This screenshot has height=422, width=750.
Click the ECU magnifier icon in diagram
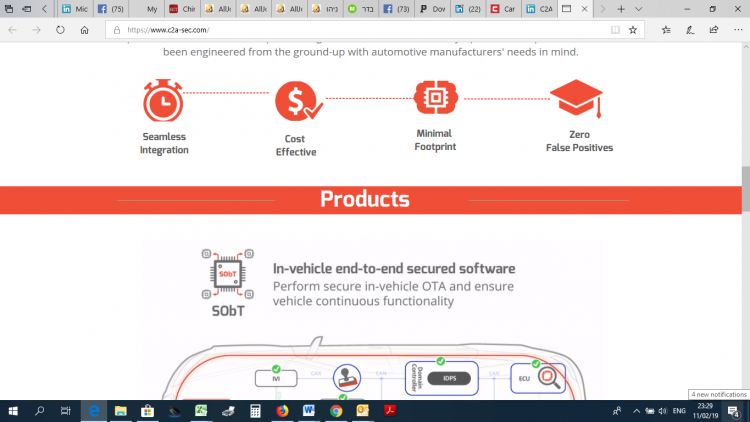[x=549, y=378]
